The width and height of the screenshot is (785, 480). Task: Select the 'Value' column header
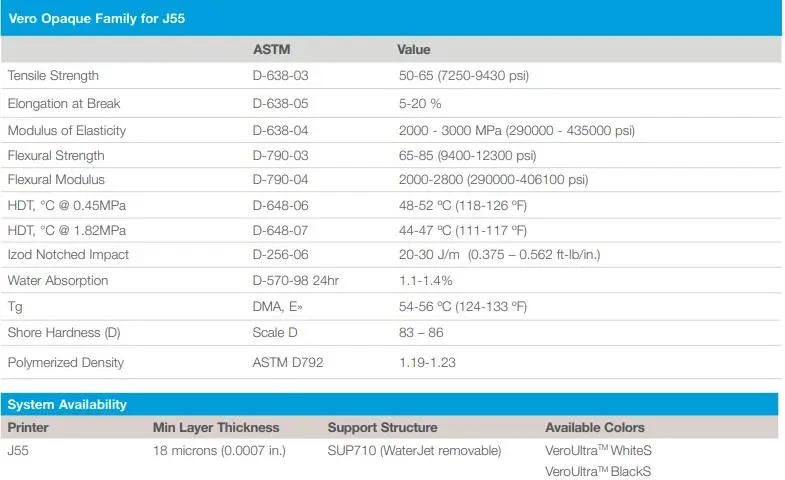point(414,50)
